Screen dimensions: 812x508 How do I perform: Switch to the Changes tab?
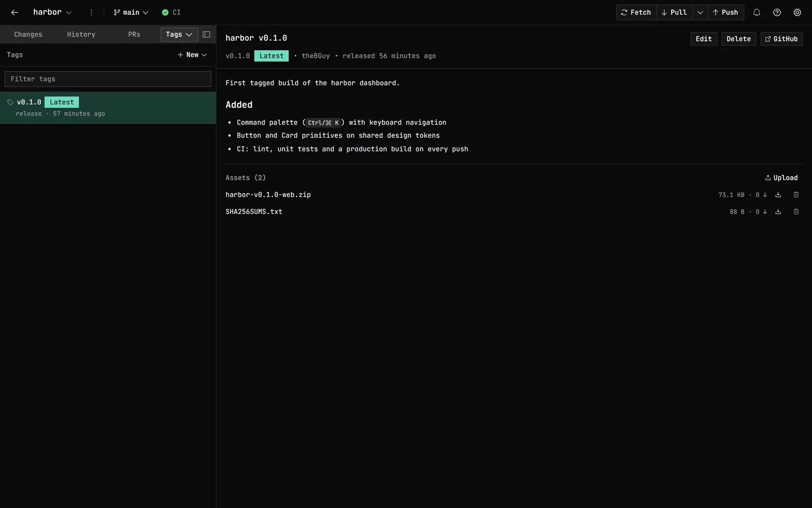click(x=28, y=34)
